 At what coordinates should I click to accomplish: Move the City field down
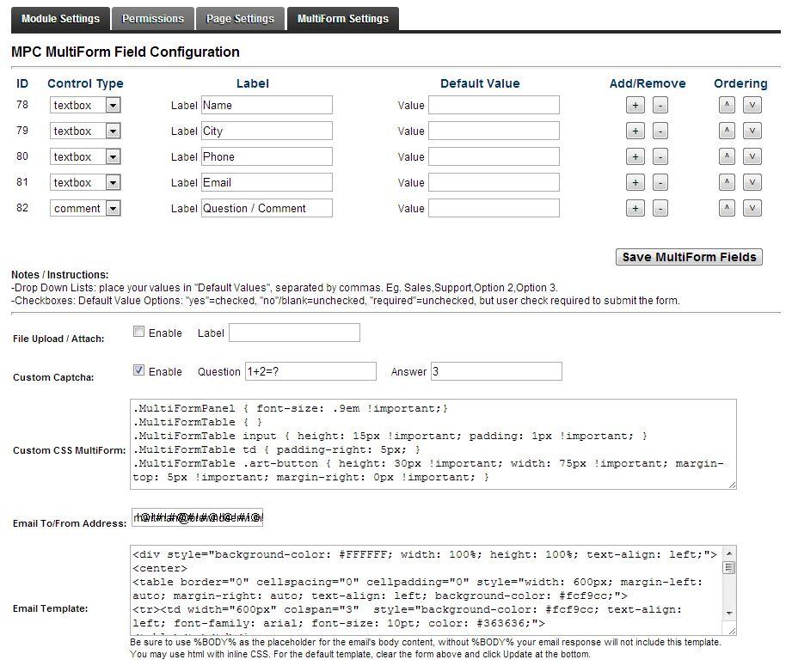click(752, 131)
